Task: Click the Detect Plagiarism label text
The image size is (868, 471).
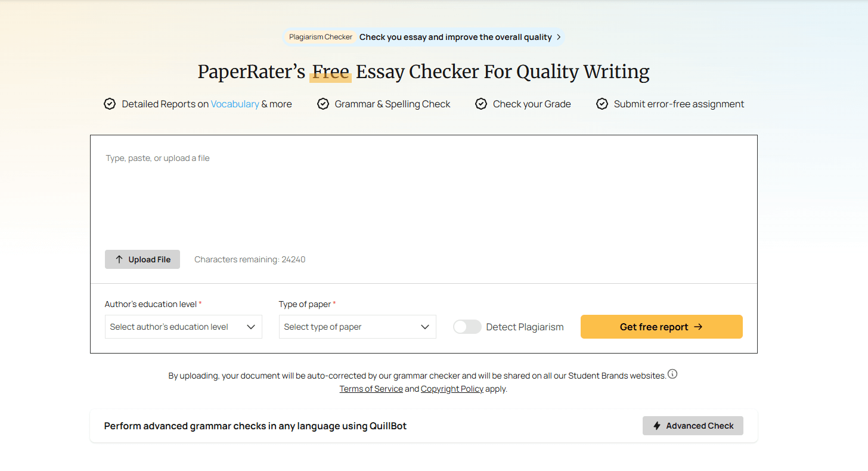Action: click(525, 327)
